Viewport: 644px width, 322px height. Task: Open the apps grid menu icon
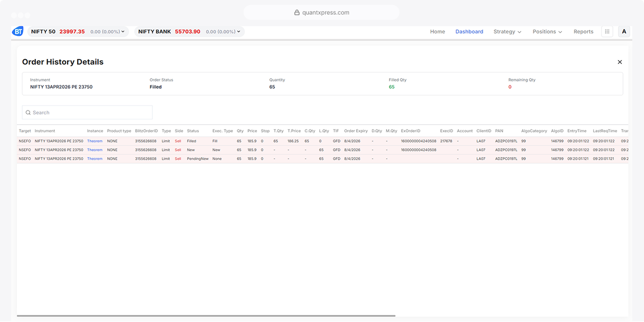607,32
